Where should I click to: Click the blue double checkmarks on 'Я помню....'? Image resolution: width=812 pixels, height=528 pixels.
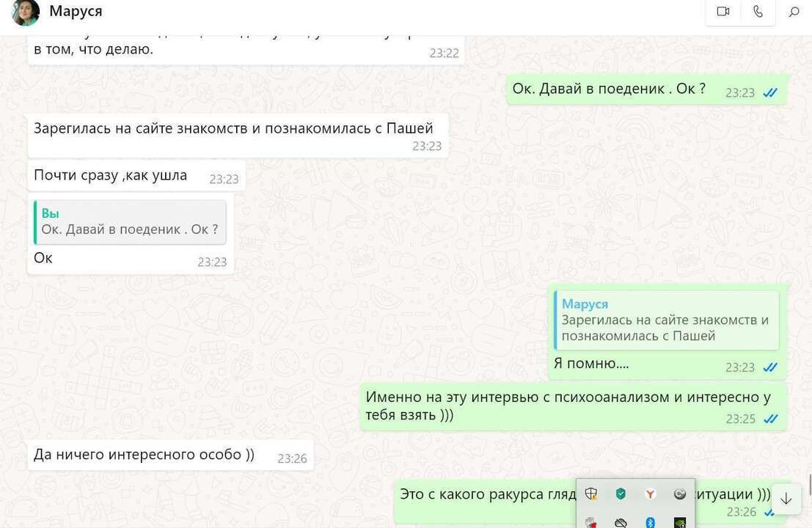(x=769, y=367)
